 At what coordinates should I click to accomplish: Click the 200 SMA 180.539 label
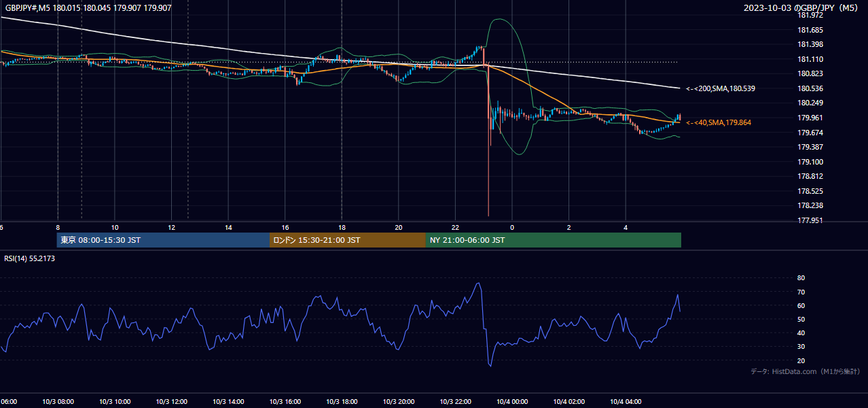coord(721,88)
